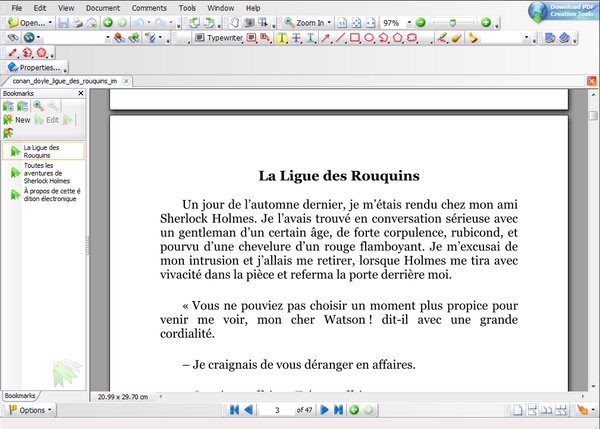The image size is (600, 429).
Task: Close the Bookmarks panel
Action: click(x=81, y=93)
